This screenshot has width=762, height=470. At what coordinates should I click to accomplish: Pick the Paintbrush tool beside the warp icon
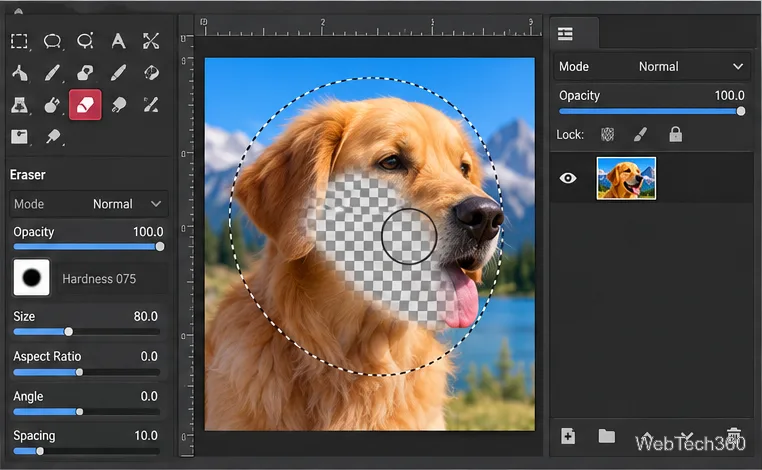click(118, 73)
